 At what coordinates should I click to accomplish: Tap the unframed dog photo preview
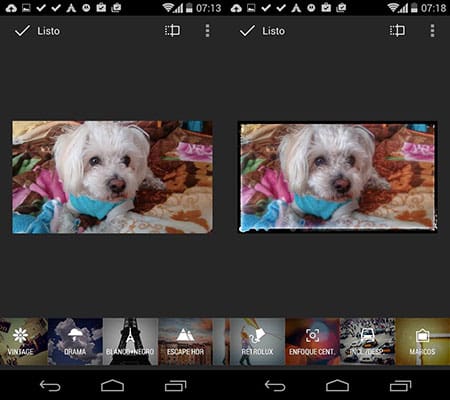[x=112, y=177]
